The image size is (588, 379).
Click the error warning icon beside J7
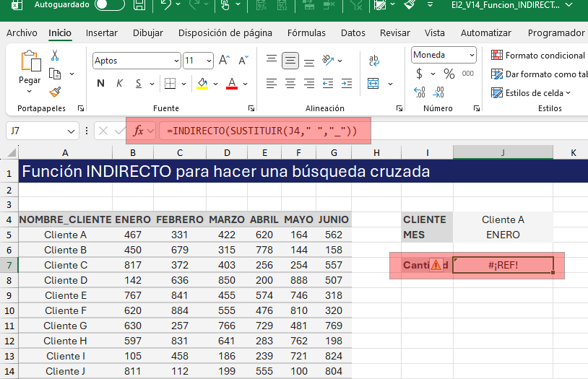[435, 265]
